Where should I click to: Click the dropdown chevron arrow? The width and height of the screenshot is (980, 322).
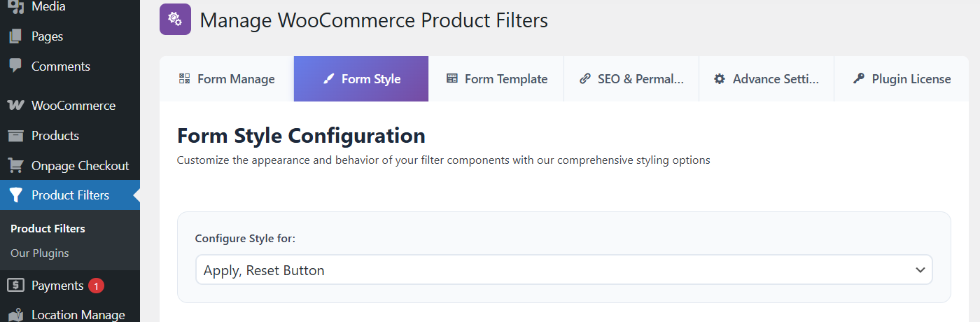click(x=920, y=270)
